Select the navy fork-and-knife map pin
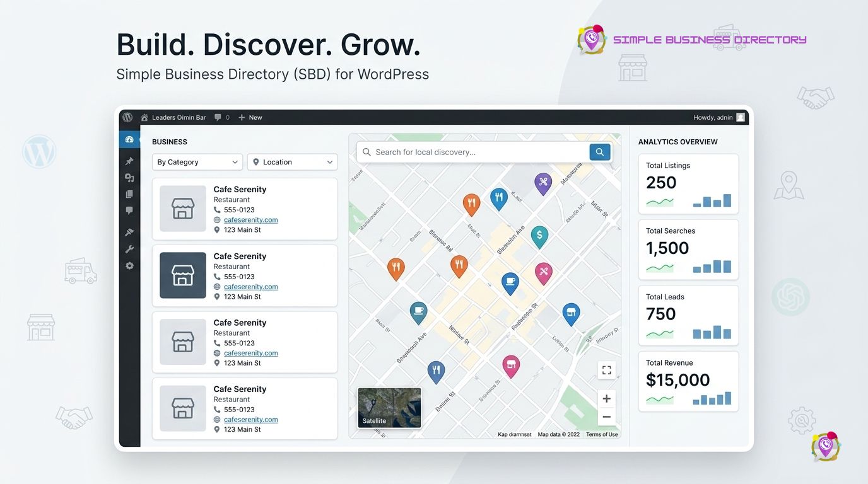This screenshot has height=484, width=868. tap(436, 371)
